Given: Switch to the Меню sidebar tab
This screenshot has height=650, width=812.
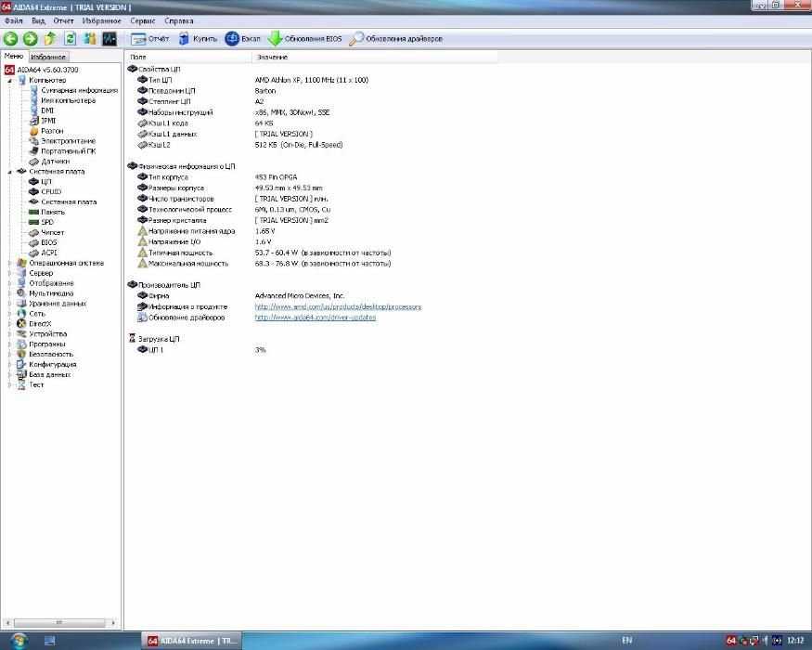Looking at the screenshot, I should 14,56.
